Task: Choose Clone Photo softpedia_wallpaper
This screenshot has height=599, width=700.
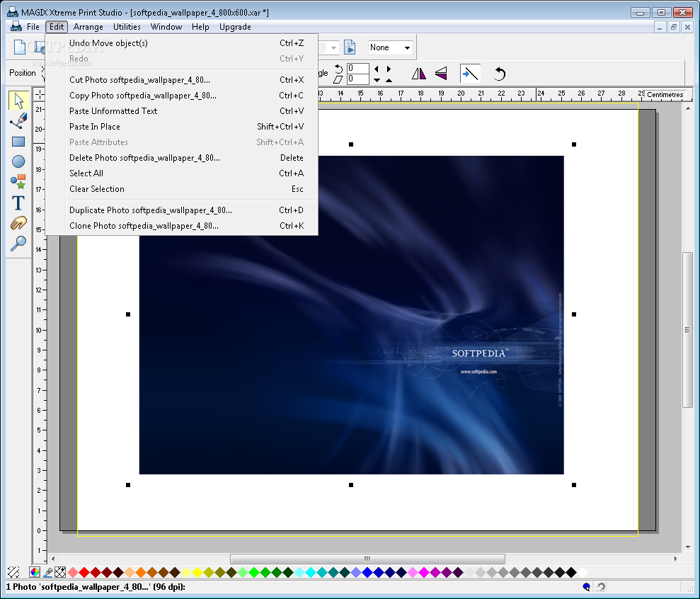Action: coord(182,226)
